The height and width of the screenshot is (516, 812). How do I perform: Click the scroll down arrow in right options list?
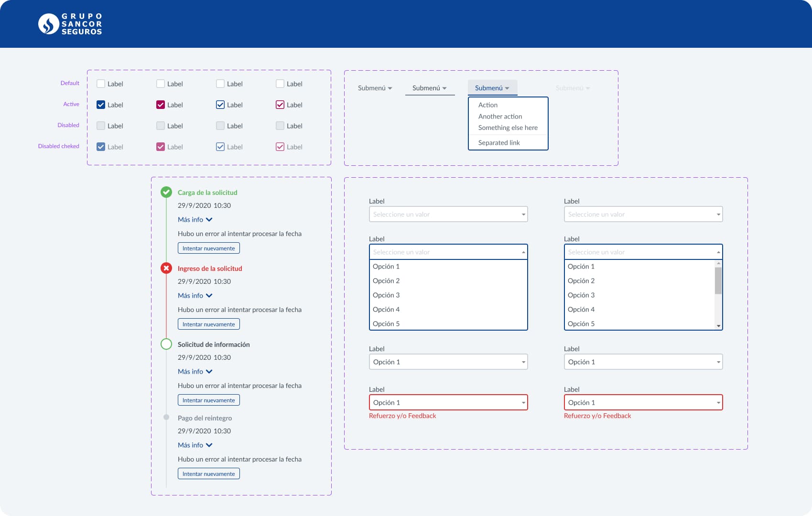tap(718, 326)
